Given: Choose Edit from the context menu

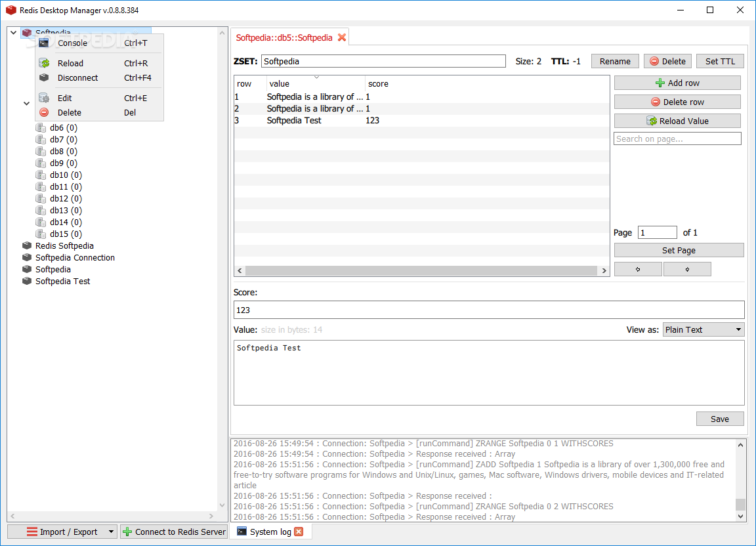Looking at the screenshot, I should point(99,98).
